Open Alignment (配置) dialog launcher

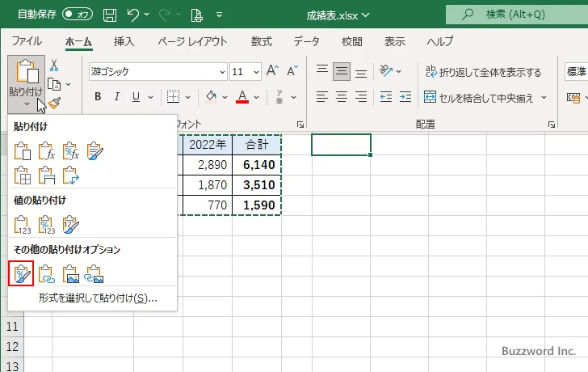click(x=551, y=125)
